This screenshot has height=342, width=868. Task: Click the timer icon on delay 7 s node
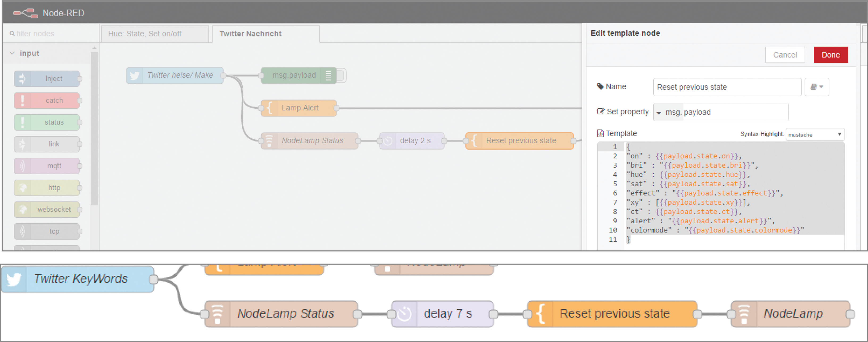coord(404,314)
